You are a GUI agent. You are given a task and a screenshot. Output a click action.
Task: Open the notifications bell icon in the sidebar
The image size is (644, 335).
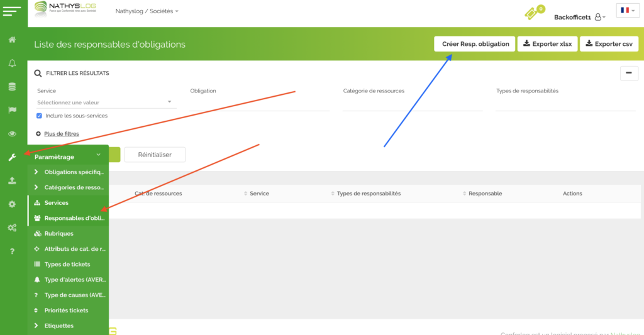pyautogui.click(x=12, y=63)
